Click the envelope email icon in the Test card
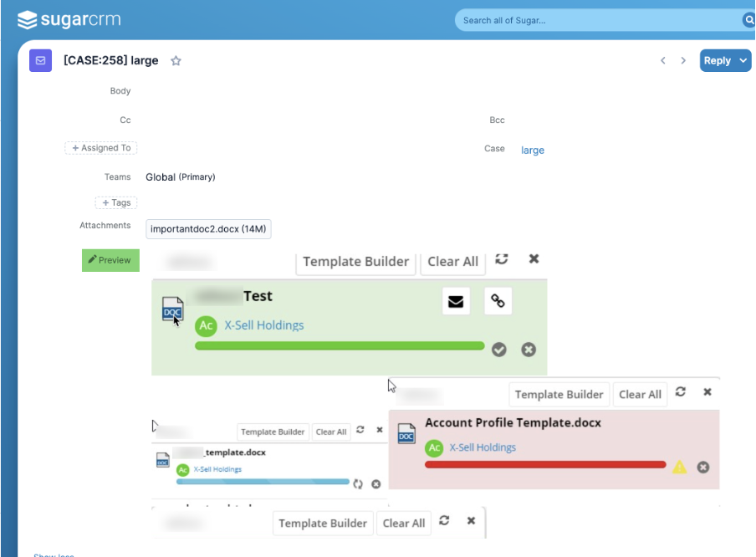Image resolution: width=756 pixels, height=557 pixels. pyautogui.click(x=456, y=302)
